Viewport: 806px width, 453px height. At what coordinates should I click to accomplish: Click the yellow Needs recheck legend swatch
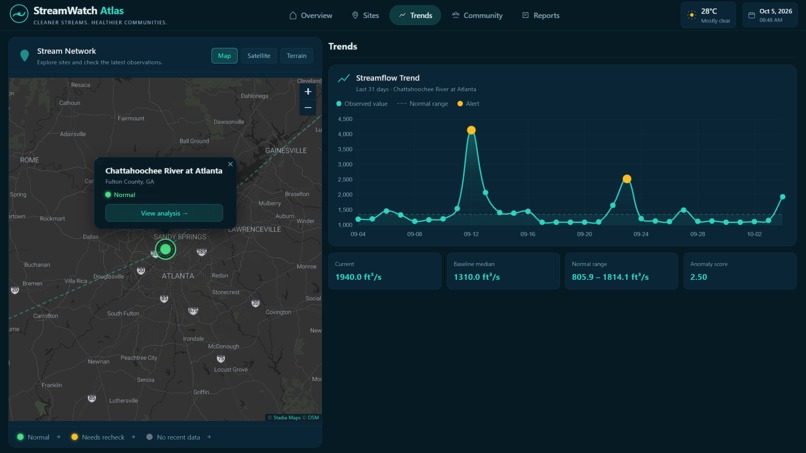(75, 437)
